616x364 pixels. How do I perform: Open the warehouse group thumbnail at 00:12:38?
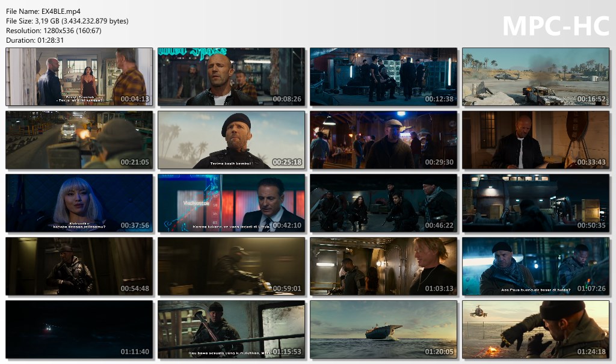coord(384,77)
